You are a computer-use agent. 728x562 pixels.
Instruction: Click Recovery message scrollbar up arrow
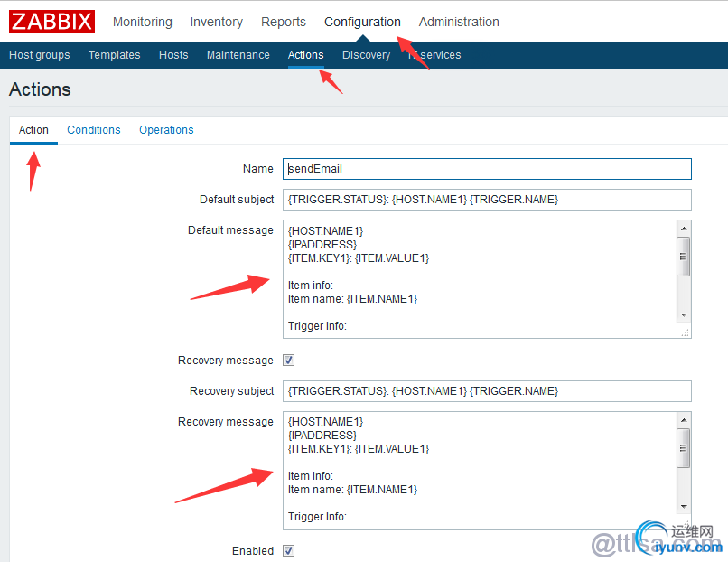[684, 419]
